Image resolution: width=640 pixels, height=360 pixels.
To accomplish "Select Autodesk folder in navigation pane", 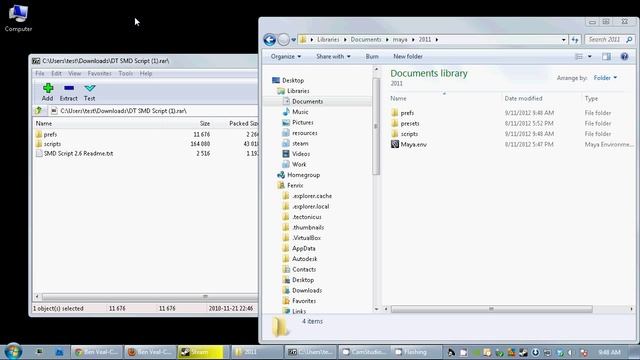I will click(304, 259).
